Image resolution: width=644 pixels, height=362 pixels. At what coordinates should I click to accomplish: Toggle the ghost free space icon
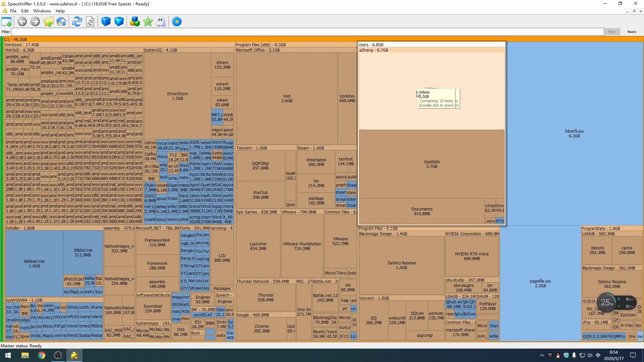coord(161,22)
